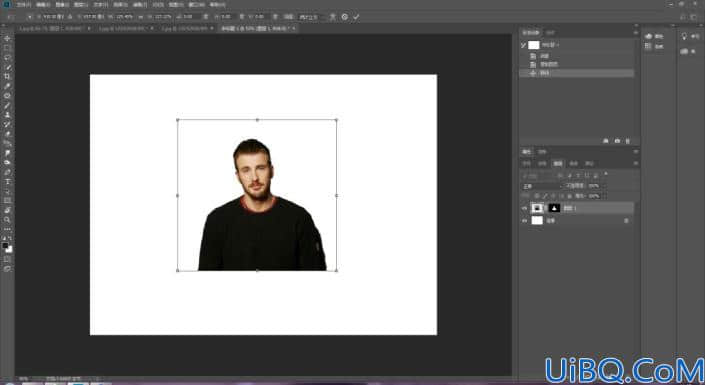Select the Hand tool
705x385 pixels.
click(x=7, y=210)
